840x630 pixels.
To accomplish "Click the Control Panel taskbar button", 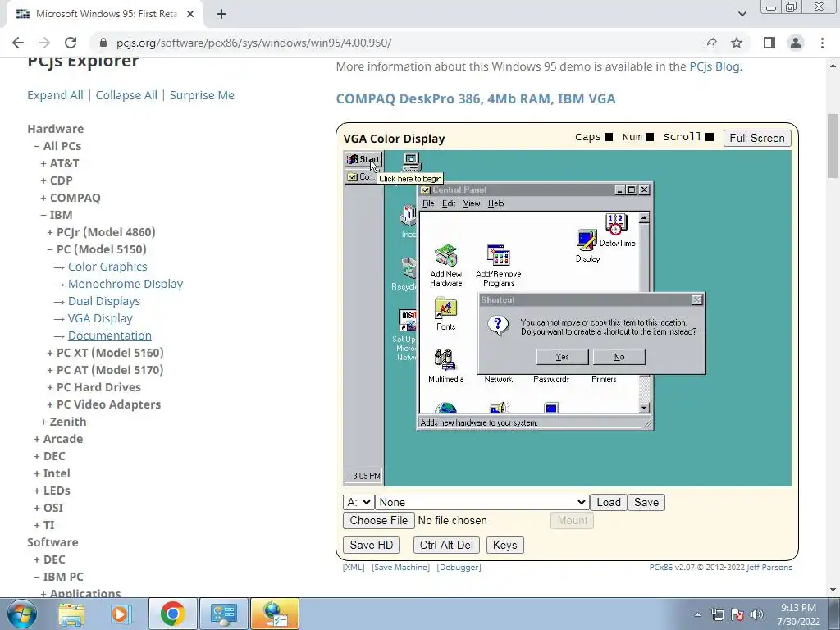I will point(360,177).
